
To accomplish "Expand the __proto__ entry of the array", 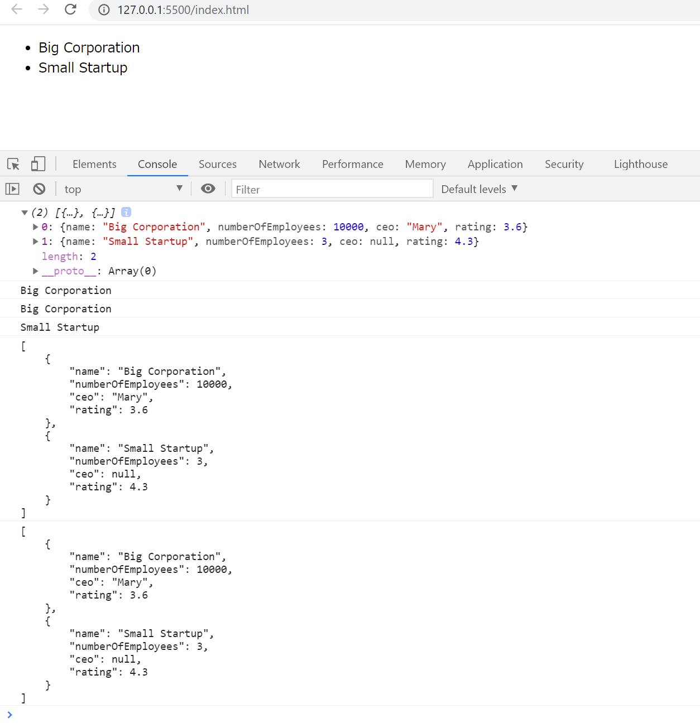I will (35, 271).
